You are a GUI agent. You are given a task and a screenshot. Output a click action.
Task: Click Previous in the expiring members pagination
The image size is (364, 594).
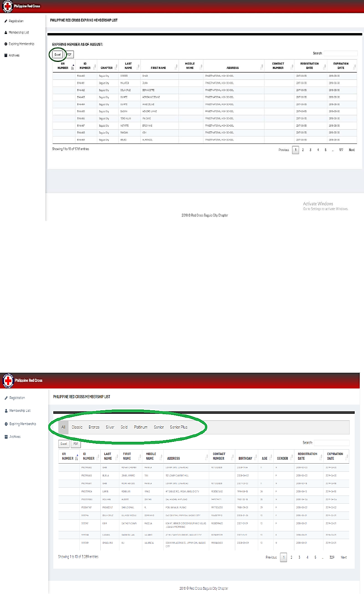(284, 150)
